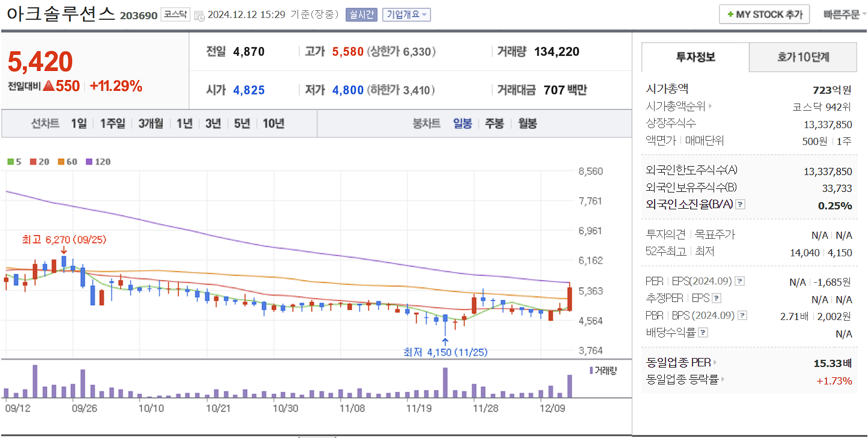Click the clock icon beside the 2024.12.12 date

(198, 15)
